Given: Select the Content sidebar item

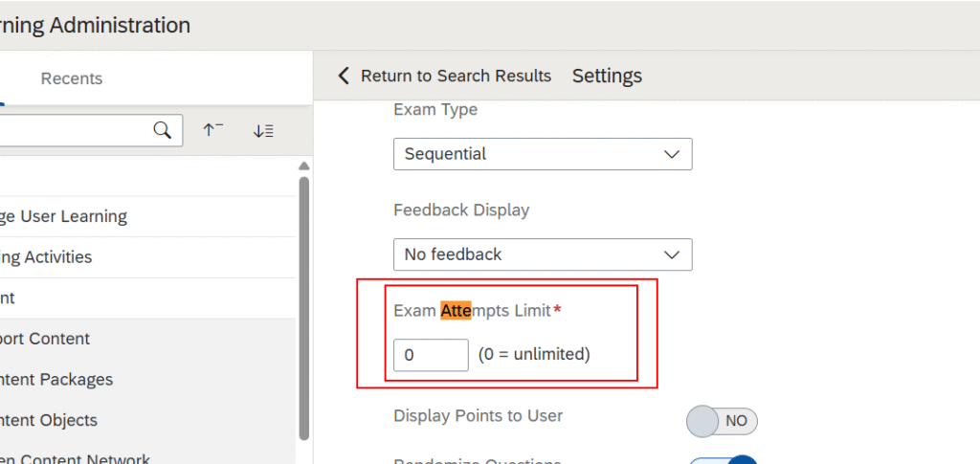Looking at the screenshot, I should 8,298.
